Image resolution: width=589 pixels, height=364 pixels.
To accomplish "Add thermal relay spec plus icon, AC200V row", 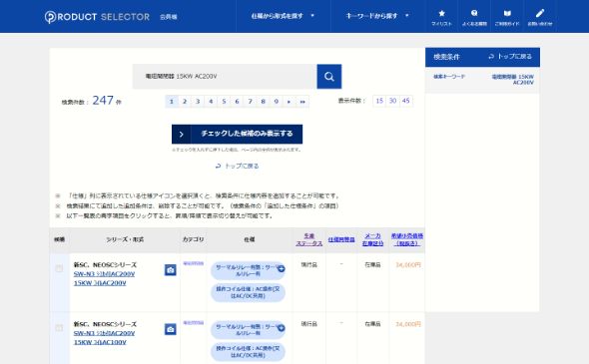I will 281,268.
